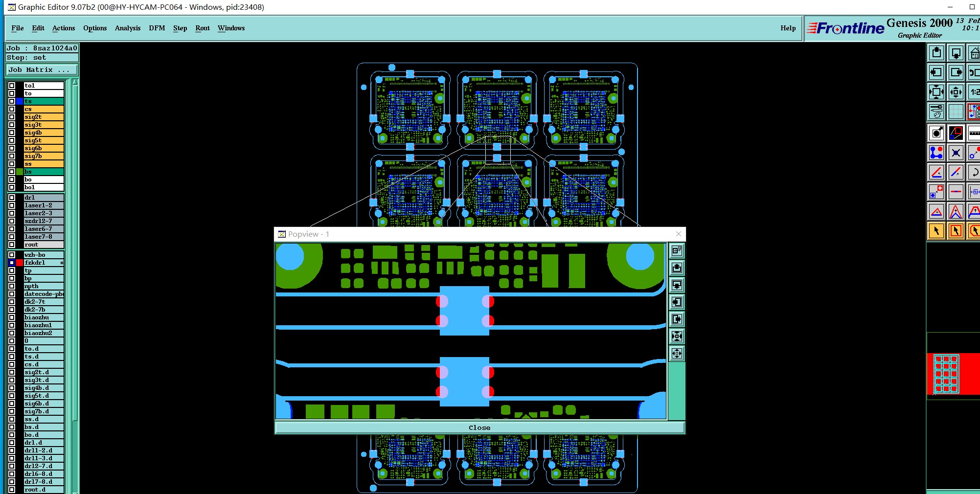This screenshot has width=980, height=494.
Task: Click the red color swatch beside fzkdrl
Action: (20, 263)
